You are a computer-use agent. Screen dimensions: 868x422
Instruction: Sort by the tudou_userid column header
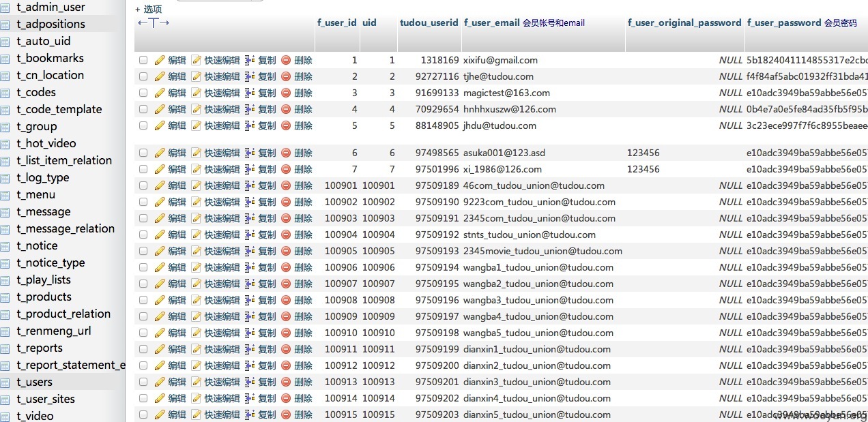point(429,22)
